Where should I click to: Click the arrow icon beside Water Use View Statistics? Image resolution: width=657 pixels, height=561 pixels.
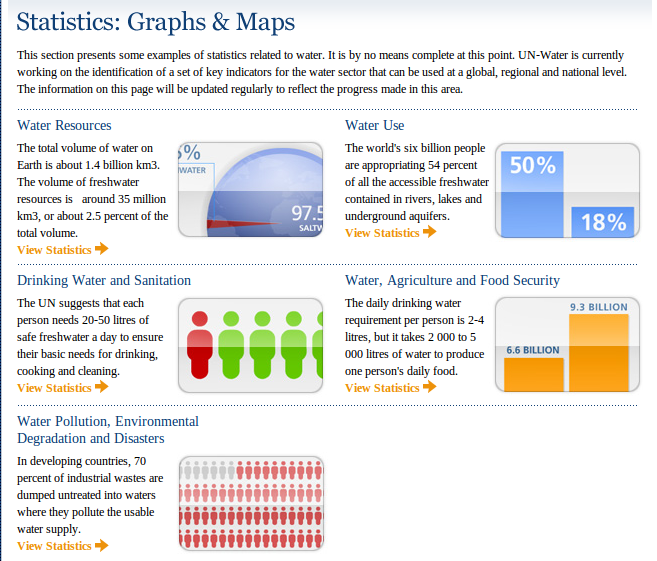pyautogui.click(x=430, y=232)
